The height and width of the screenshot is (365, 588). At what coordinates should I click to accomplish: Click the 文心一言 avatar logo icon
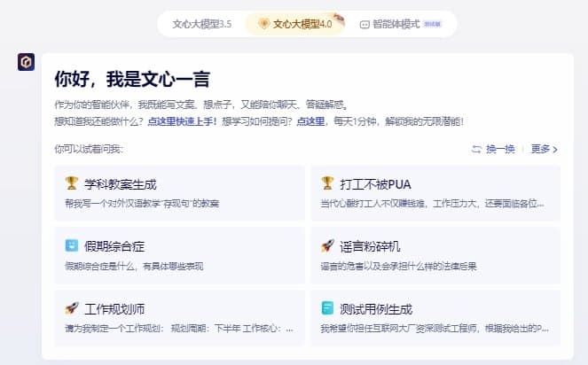tap(27, 62)
